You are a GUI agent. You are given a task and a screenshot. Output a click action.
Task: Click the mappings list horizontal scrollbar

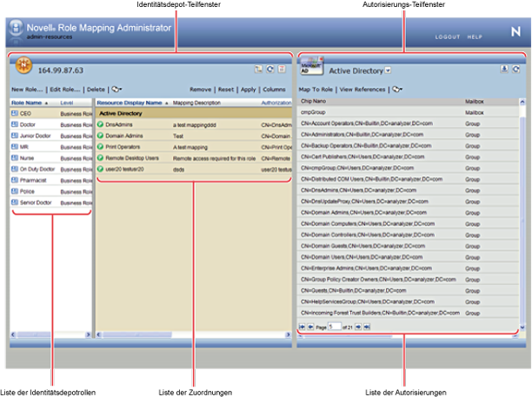tap(194, 334)
